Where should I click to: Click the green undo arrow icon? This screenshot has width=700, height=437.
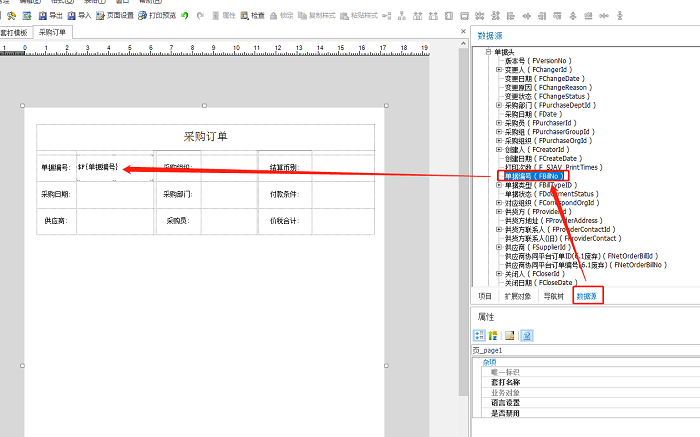[x=184, y=16]
